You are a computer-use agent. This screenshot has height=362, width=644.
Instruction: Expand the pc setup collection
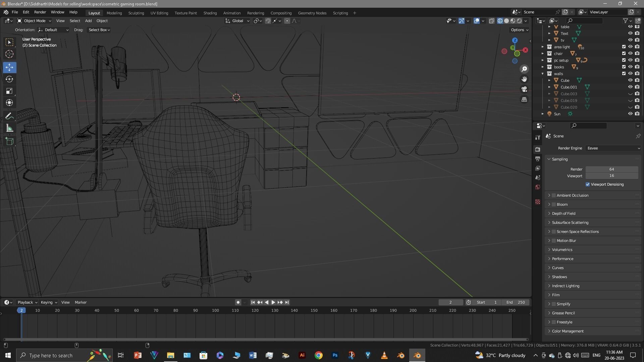click(542, 60)
